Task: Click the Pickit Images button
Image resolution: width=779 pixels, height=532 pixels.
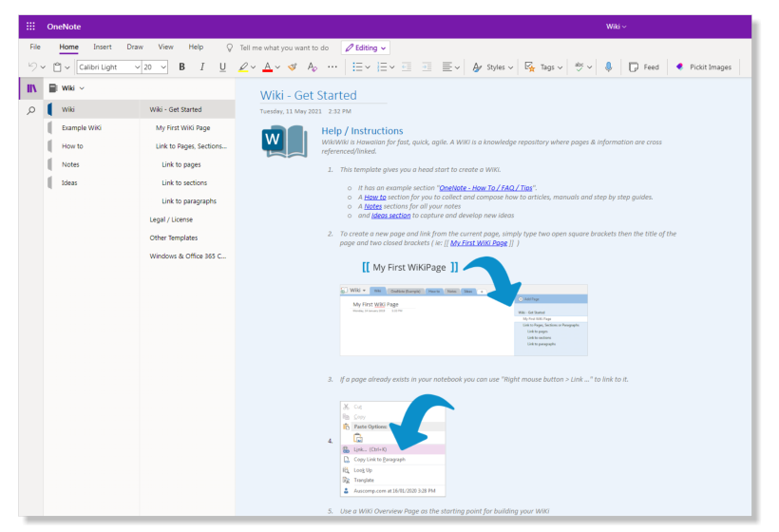Action: [x=703, y=67]
